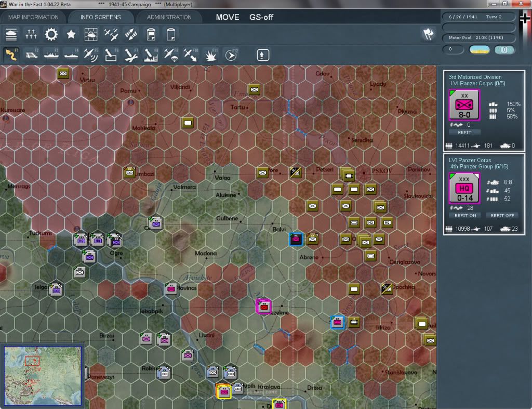Select the F6 bomb unit mode
The image size is (532, 409).
click(111, 55)
